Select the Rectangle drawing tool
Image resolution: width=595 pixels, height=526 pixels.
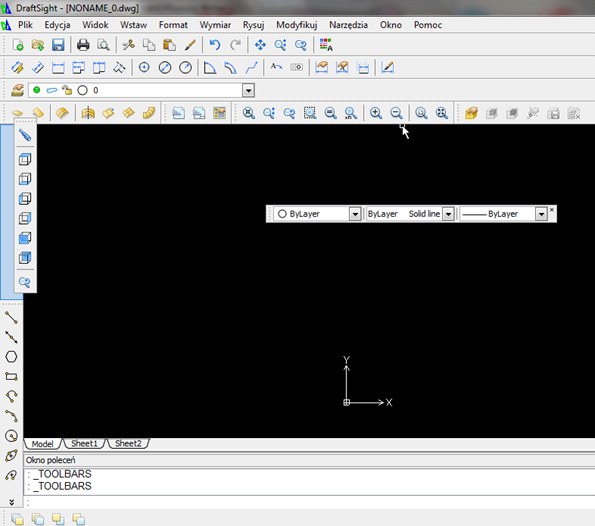point(11,376)
